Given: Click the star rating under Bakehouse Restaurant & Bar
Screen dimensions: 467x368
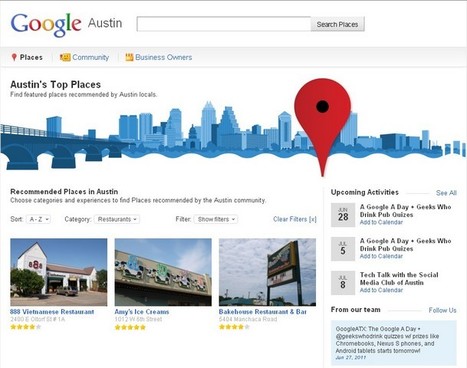Looking at the screenshot, I should 234,327.
